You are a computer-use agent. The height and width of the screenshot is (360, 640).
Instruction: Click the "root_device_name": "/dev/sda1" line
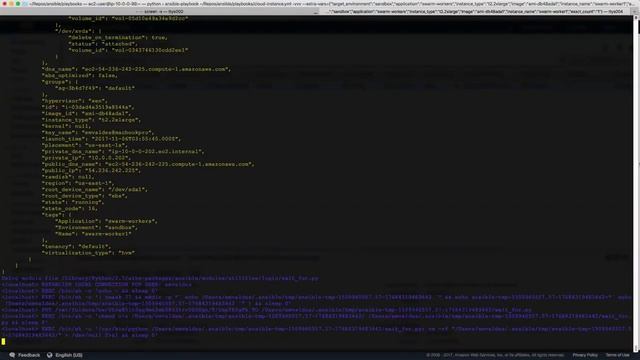coord(95,189)
